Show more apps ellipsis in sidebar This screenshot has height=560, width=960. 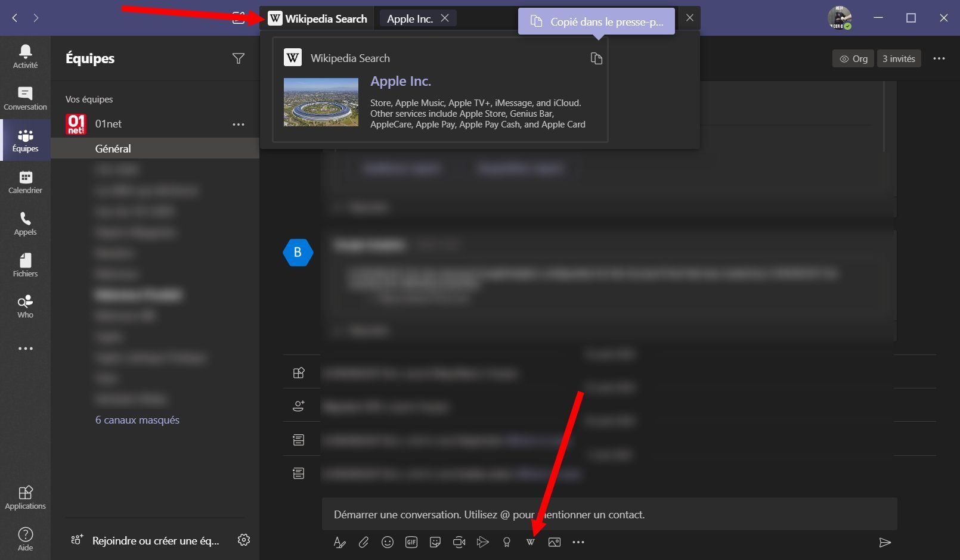click(x=25, y=349)
